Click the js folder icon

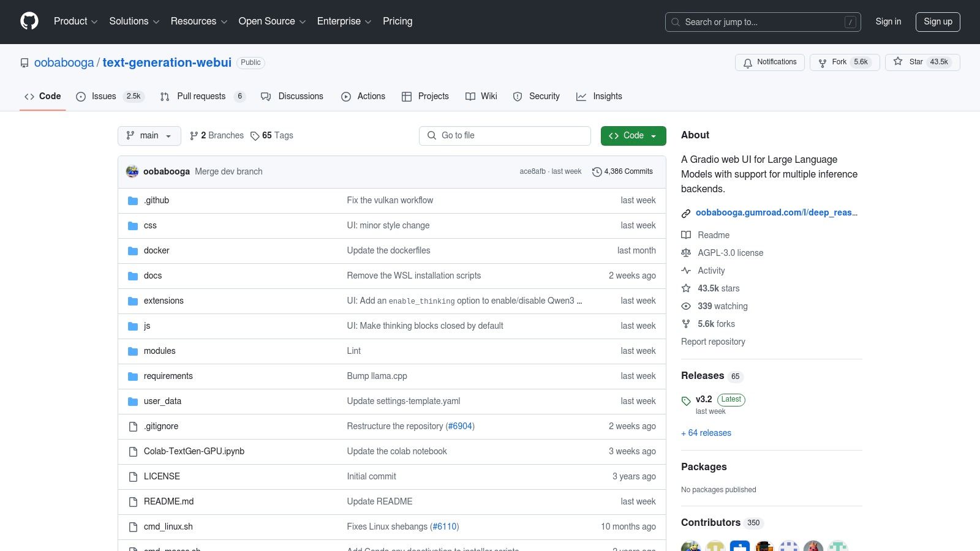(x=133, y=326)
